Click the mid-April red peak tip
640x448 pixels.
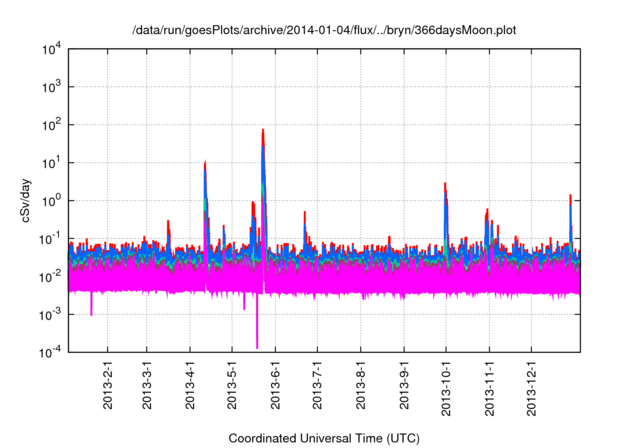(x=205, y=162)
